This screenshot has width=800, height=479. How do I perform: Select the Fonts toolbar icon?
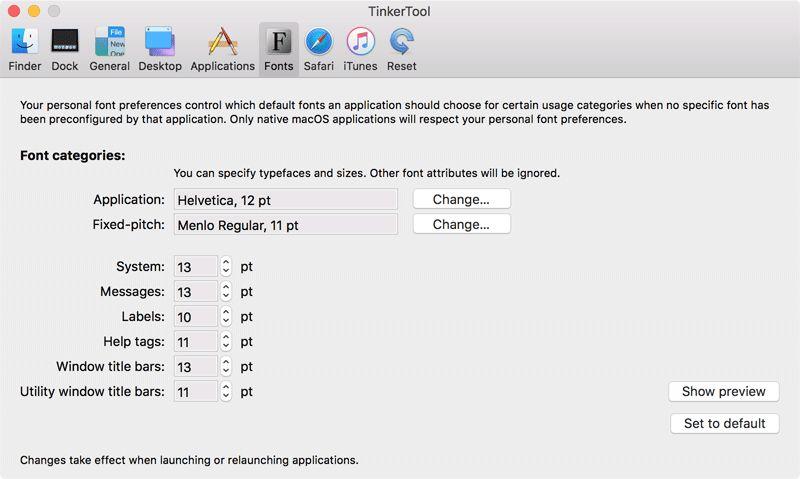coord(278,49)
